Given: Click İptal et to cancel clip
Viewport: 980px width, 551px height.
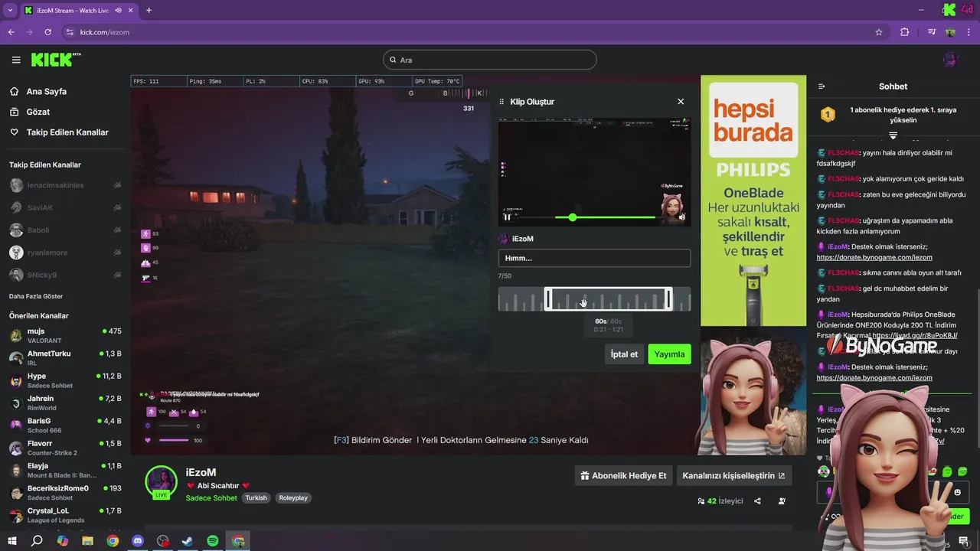Looking at the screenshot, I should tap(624, 354).
